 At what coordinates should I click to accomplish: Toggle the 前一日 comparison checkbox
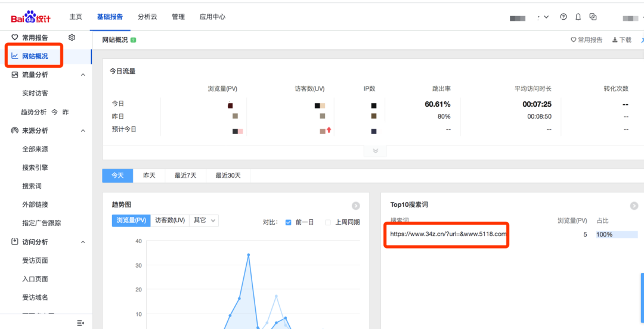(289, 222)
